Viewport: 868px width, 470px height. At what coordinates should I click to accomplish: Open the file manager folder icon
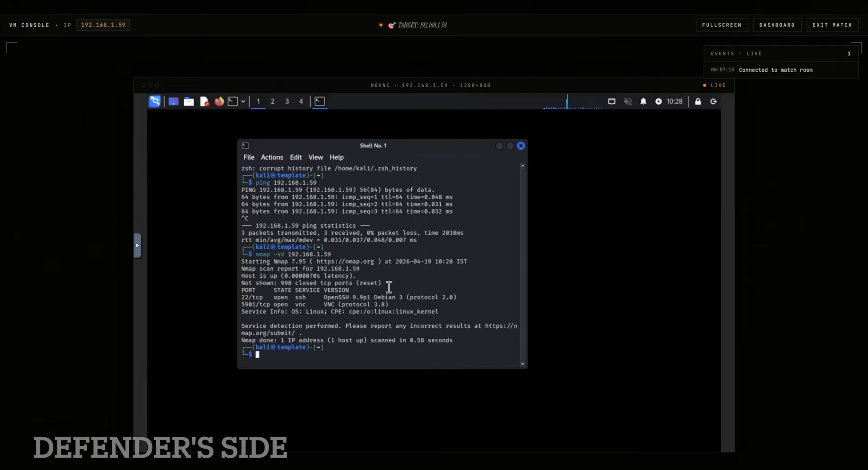point(189,101)
